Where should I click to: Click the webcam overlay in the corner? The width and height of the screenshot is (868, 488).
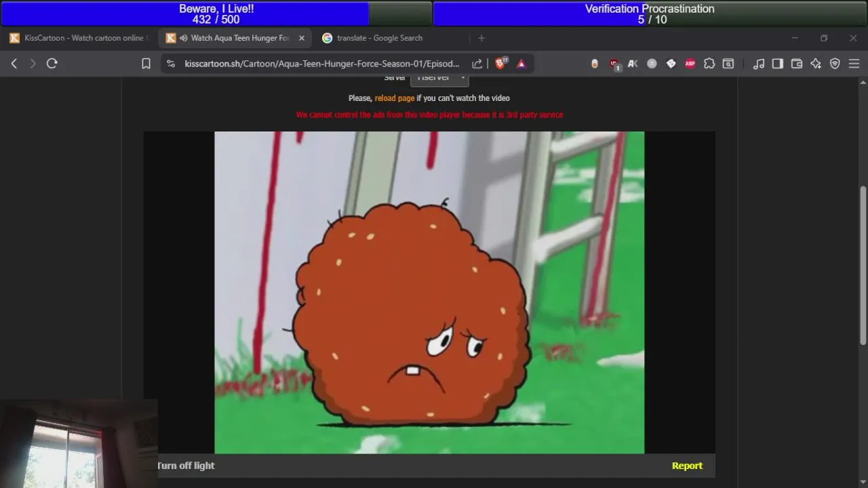79,443
